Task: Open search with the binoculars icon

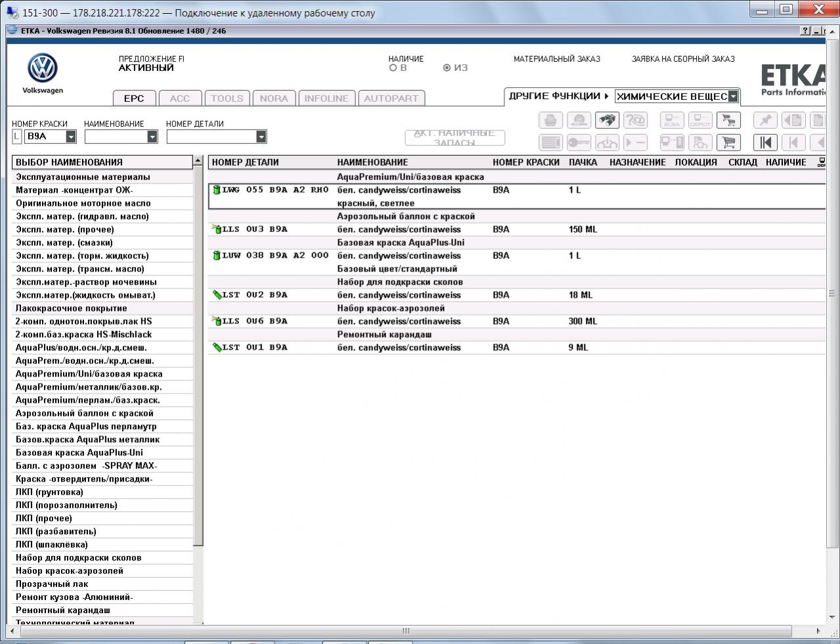Action: 607,120
